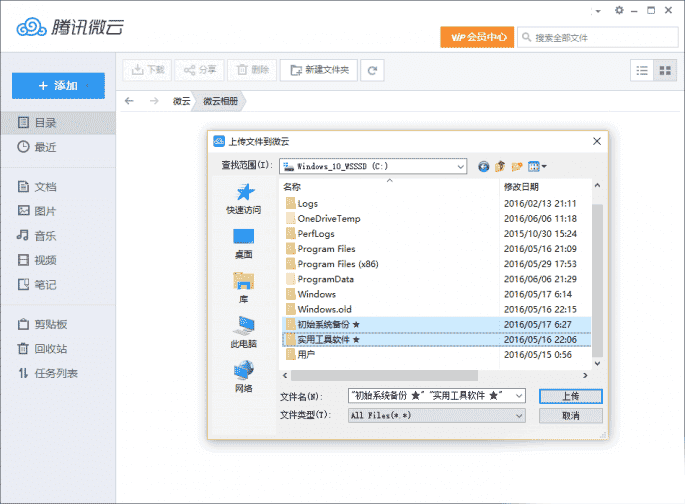Image resolution: width=685 pixels, height=504 pixels.
Task: Go back with the left arrow
Action: click(x=129, y=101)
